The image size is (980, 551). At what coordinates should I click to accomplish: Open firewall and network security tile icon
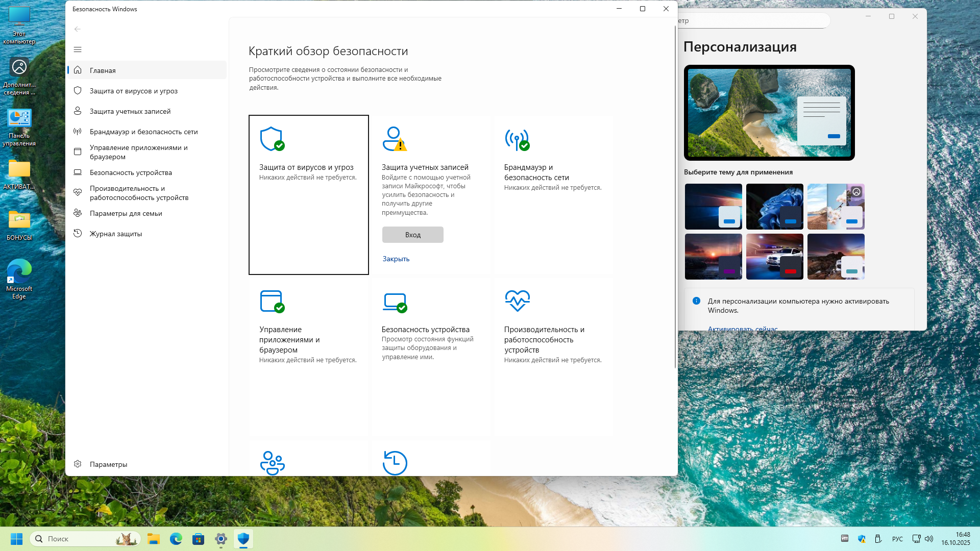[517, 139]
